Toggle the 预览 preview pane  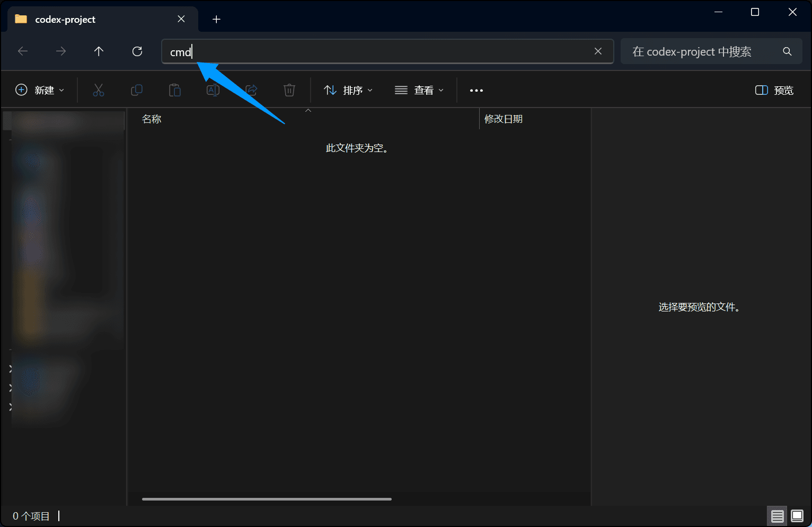point(774,90)
